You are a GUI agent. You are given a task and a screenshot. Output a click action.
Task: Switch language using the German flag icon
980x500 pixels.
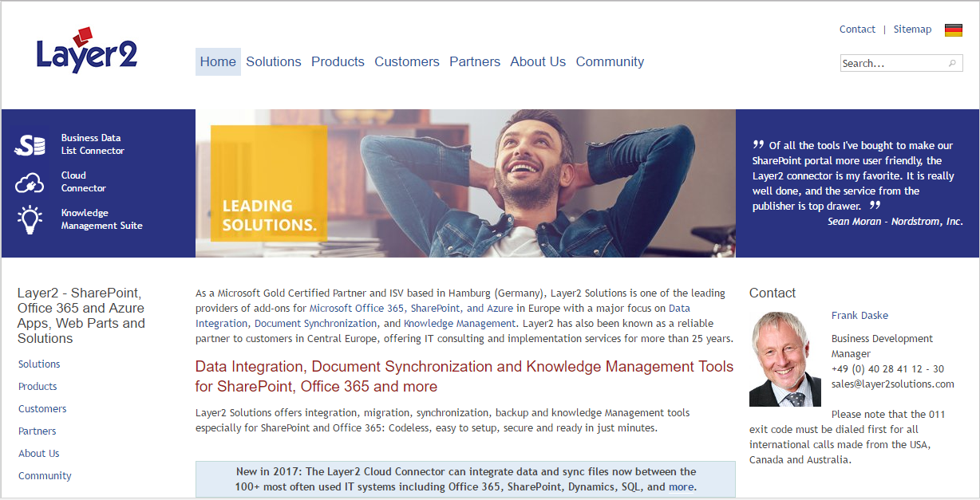pyautogui.click(x=953, y=30)
